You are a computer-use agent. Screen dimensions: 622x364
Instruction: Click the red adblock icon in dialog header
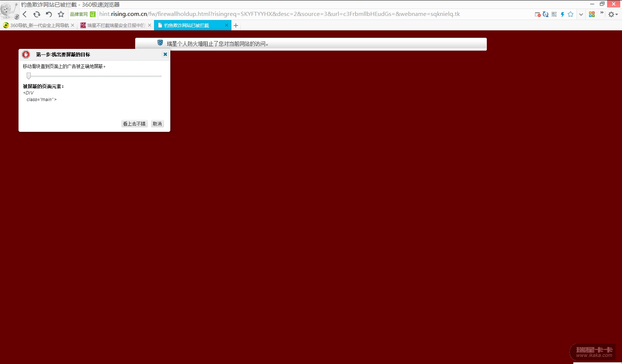click(x=26, y=54)
